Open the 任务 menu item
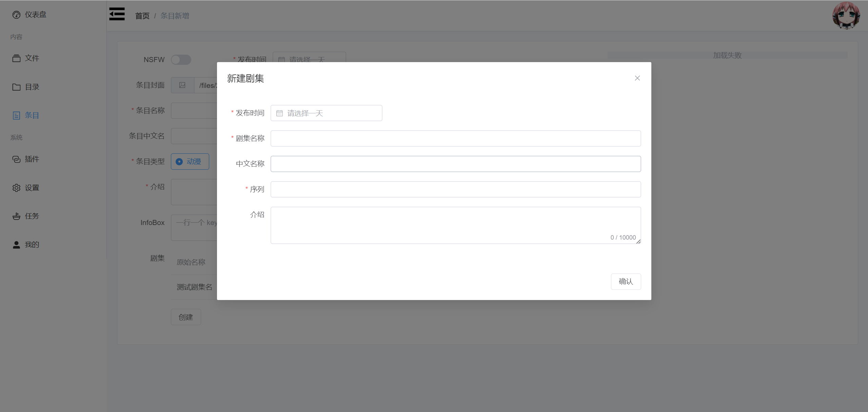The image size is (868, 412). click(53, 216)
